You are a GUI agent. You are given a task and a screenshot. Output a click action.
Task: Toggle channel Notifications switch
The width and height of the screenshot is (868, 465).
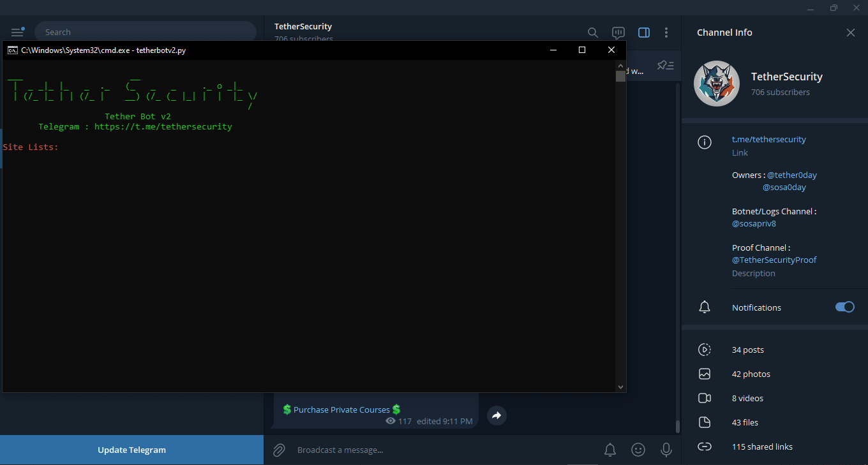point(844,307)
